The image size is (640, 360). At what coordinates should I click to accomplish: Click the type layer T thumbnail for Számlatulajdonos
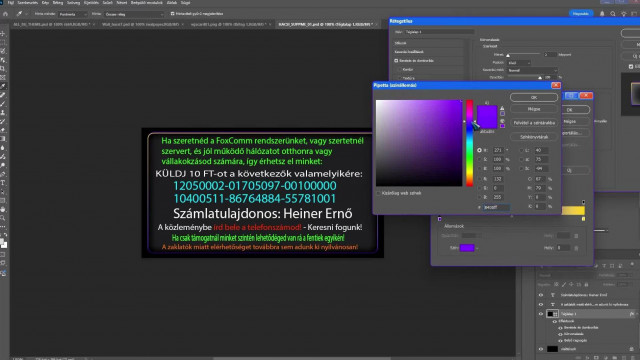(553, 295)
